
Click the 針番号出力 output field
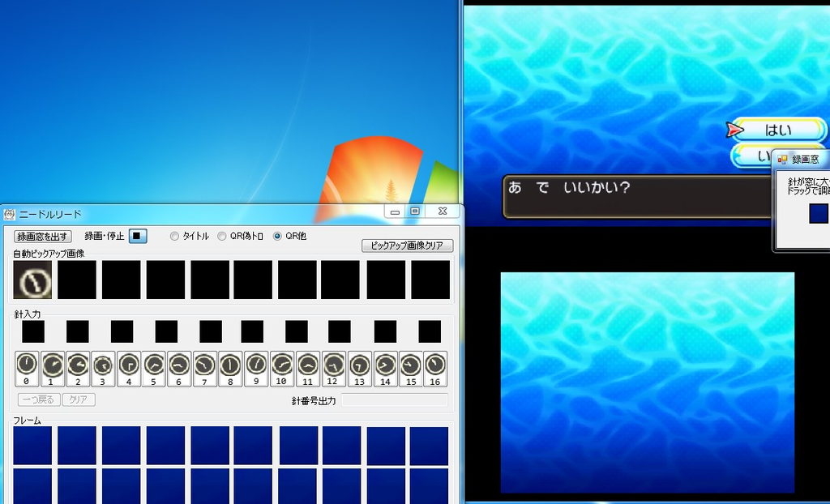[395, 400]
